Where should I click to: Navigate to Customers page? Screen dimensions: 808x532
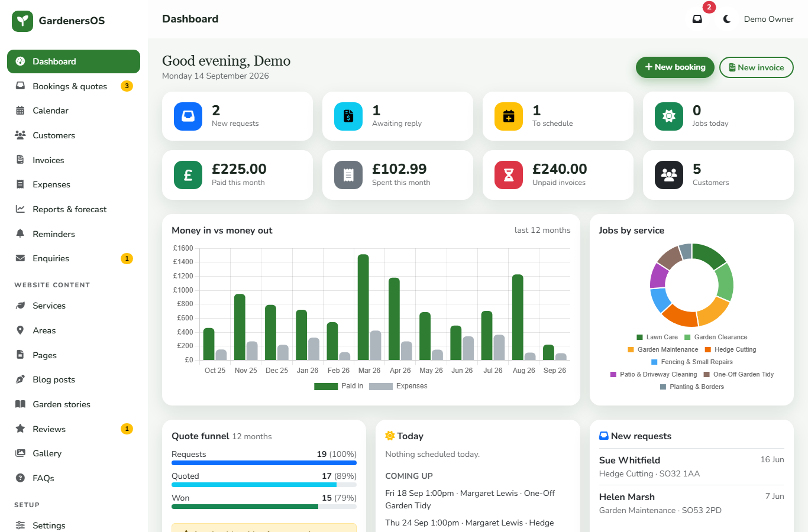click(73, 135)
